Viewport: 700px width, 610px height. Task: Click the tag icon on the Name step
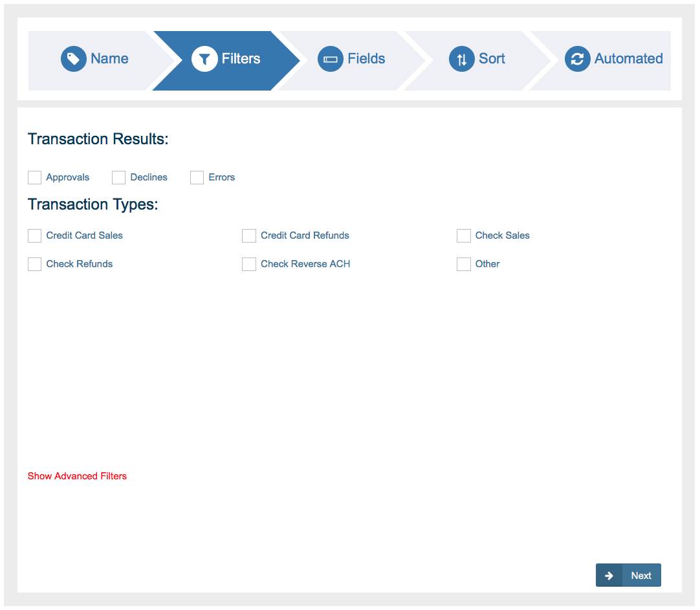pos(73,58)
